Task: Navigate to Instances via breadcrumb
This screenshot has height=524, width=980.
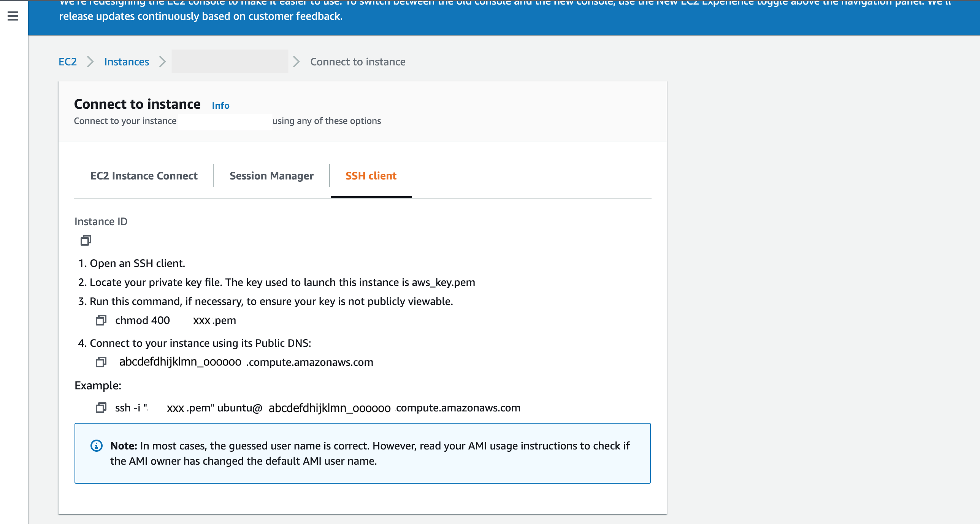Action: [126, 62]
